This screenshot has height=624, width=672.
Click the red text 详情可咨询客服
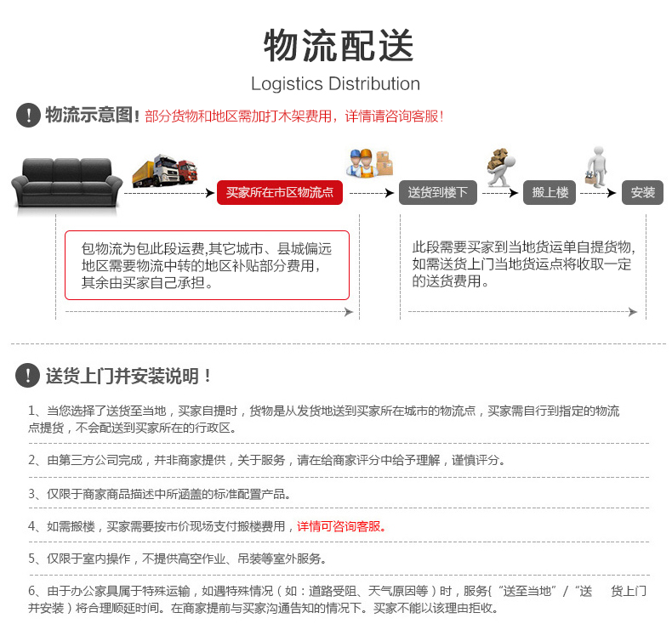(342, 526)
